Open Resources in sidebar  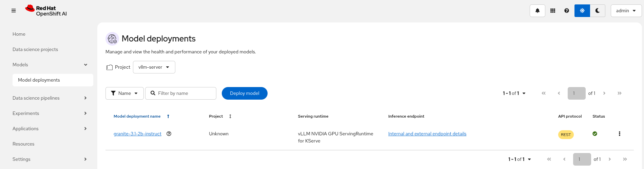point(23,144)
